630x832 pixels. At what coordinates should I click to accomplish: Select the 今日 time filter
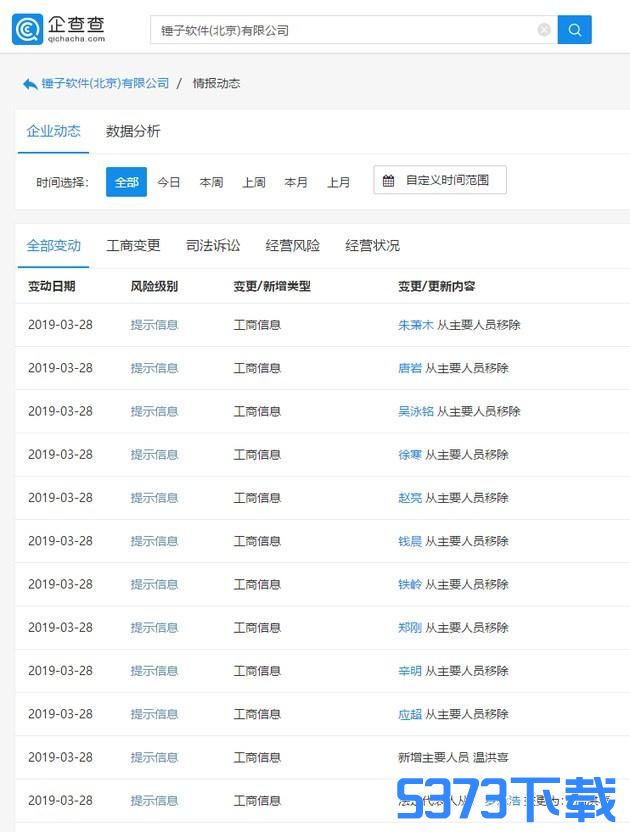[169, 183]
